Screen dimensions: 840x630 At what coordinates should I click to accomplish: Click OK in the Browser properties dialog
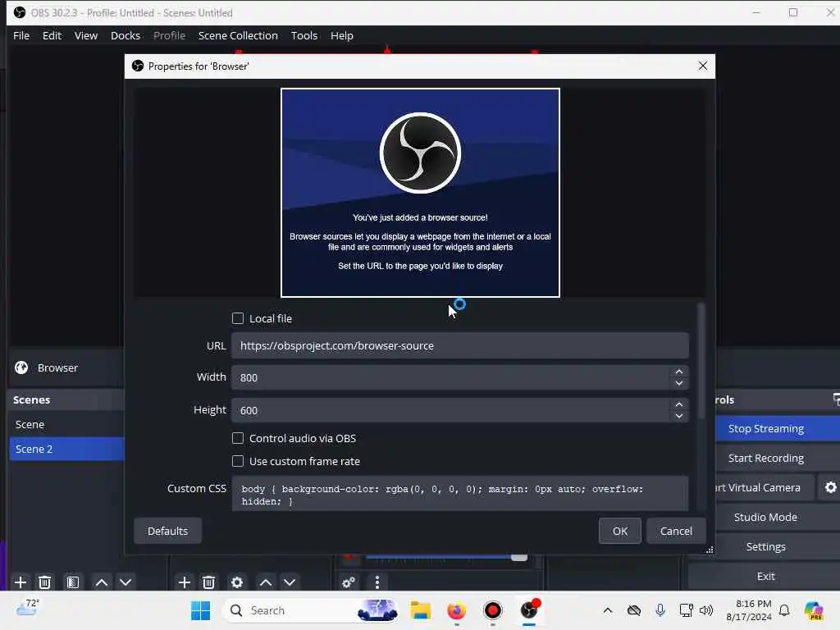620,531
